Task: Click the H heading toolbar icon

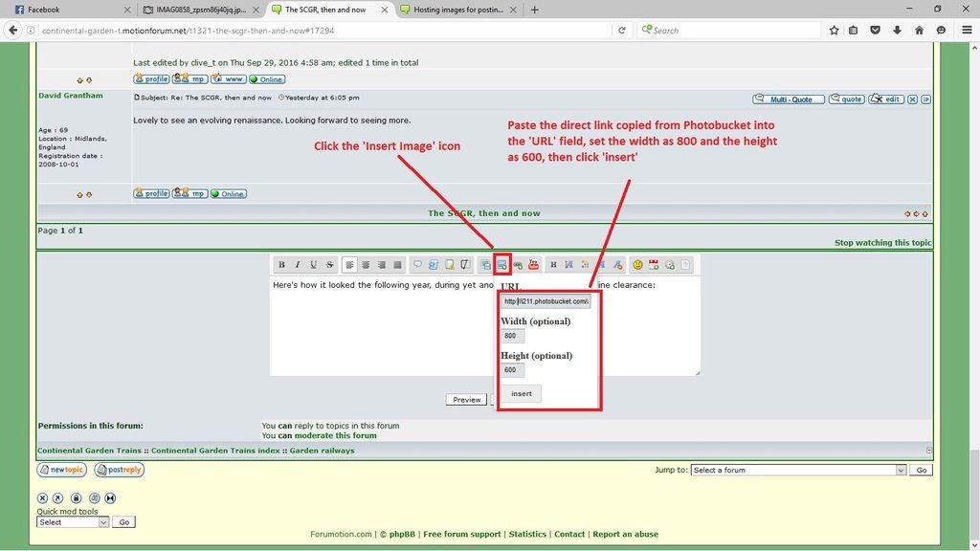Action: coord(553,265)
